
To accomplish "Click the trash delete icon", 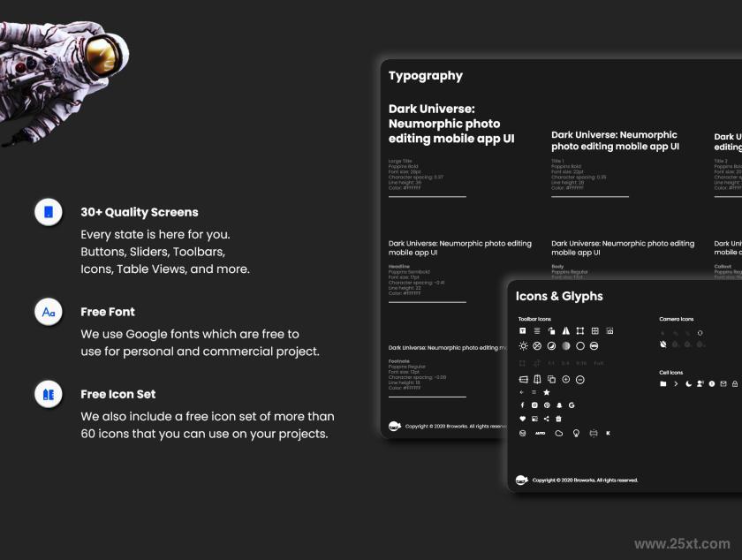I will pyautogui.click(x=559, y=419).
